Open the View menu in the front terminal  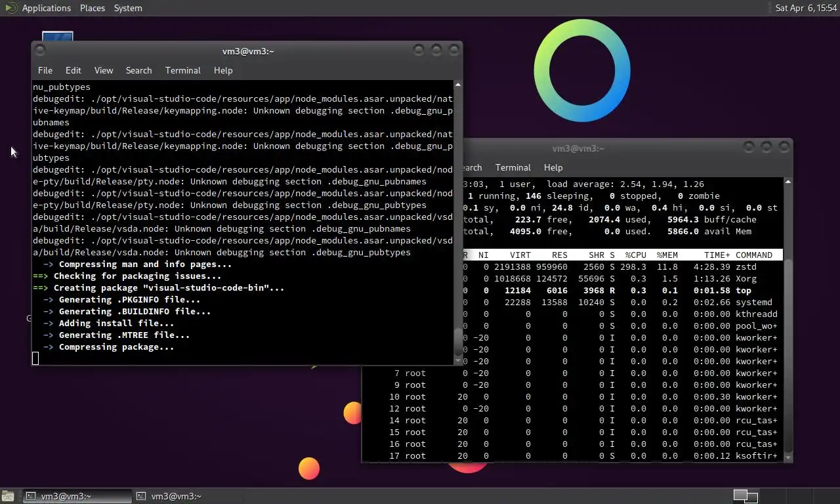coord(104,70)
